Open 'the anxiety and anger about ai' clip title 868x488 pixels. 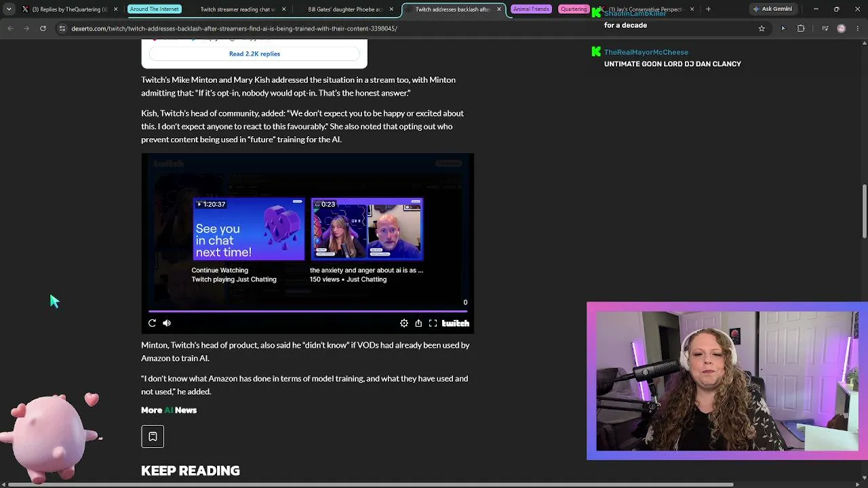click(366, 270)
